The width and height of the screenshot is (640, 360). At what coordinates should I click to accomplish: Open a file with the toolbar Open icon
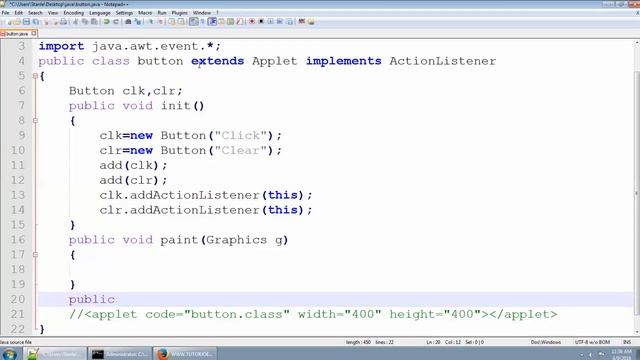coord(17,22)
